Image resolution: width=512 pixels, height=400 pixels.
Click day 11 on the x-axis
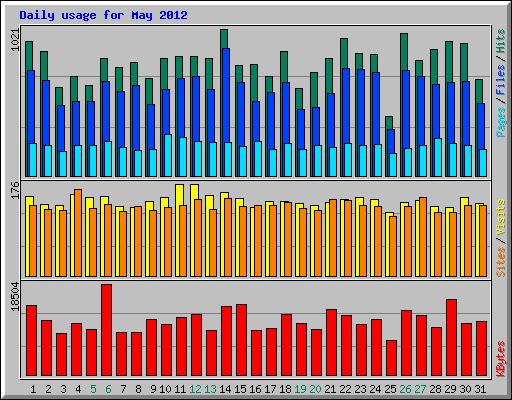[x=180, y=389]
